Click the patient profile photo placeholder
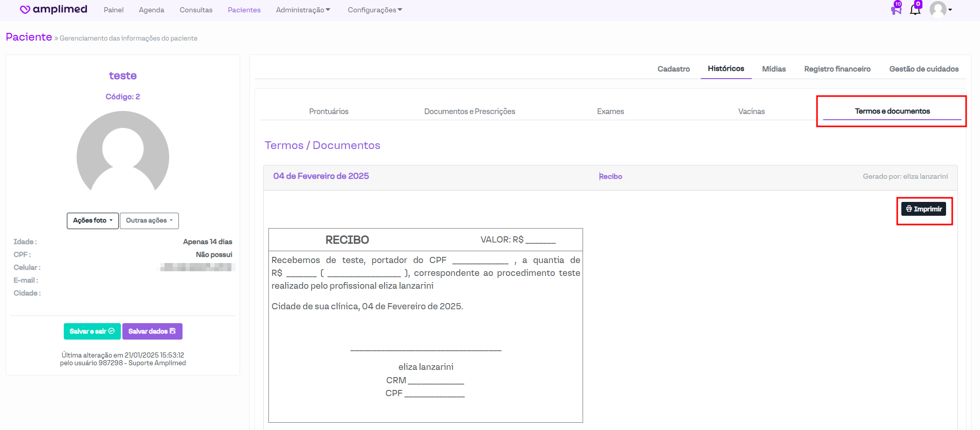Image resolution: width=980 pixels, height=430 pixels. 123,154
